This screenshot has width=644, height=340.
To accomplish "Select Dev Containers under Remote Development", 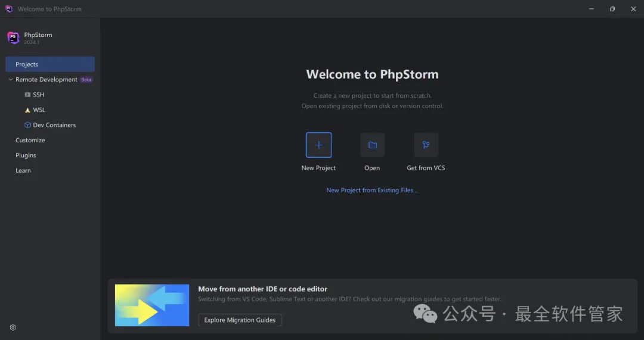I will pyautogui.click(x=54, y=125).
